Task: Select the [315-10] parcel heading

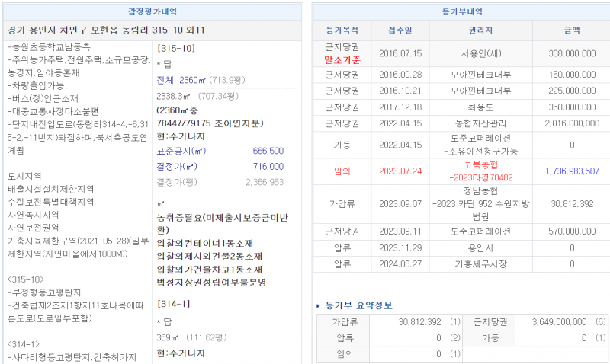Action: click(x=176, y=47)
